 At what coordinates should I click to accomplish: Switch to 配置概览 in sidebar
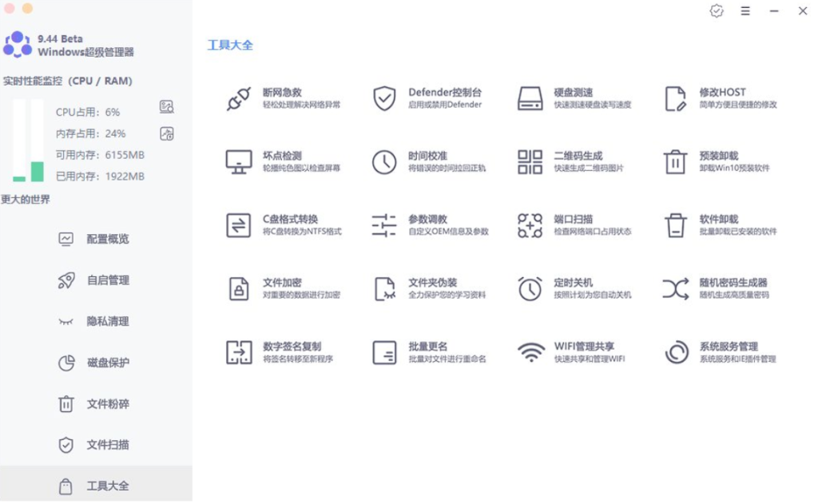(96, 239)
